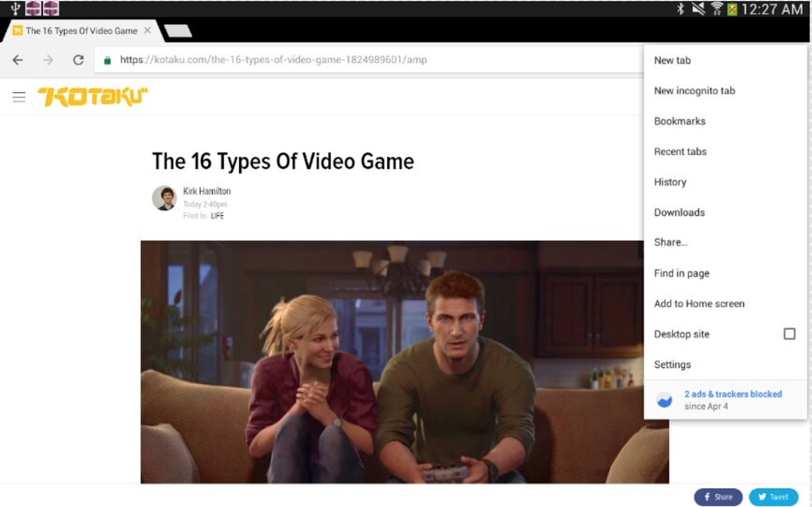Open the Kotaku hamburger menu
Screen dimensions: 812x507
(19, 96)
